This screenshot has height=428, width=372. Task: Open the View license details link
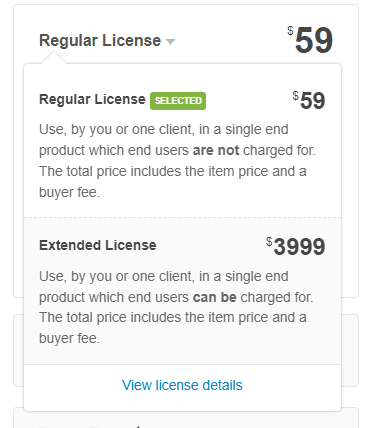tap(182, 385)
